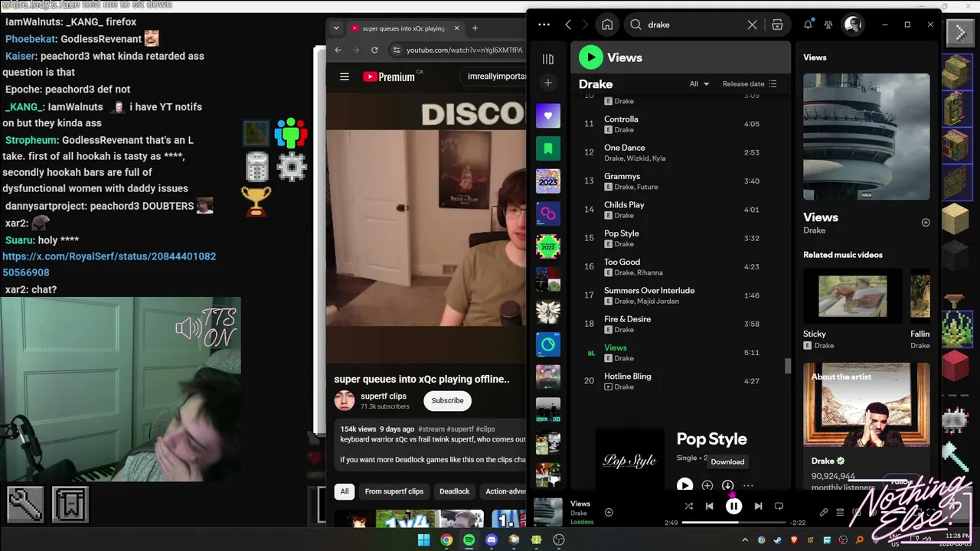Screen dimensions: 980x551
Task: Pause the currently playing Spotify track
Action: pos(733,506)
